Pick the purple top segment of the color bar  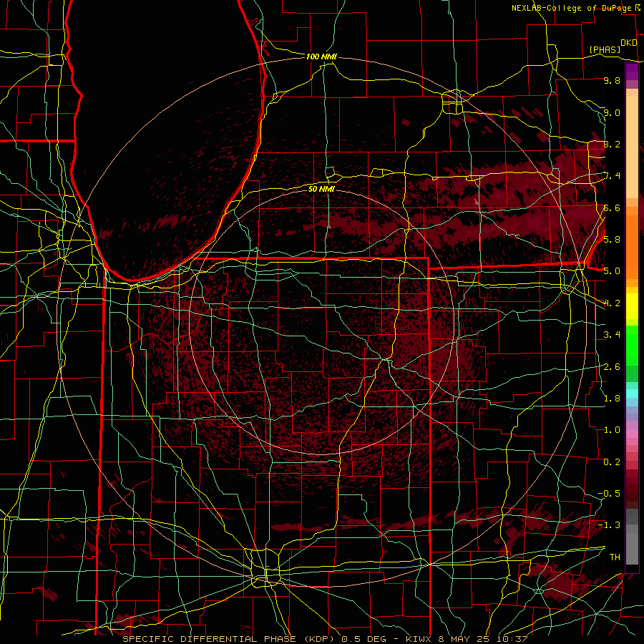click(x=632, y=72)
